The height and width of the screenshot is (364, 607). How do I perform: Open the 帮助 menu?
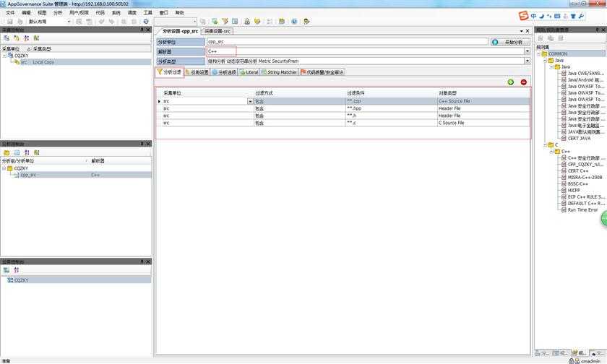coord(180,13)
